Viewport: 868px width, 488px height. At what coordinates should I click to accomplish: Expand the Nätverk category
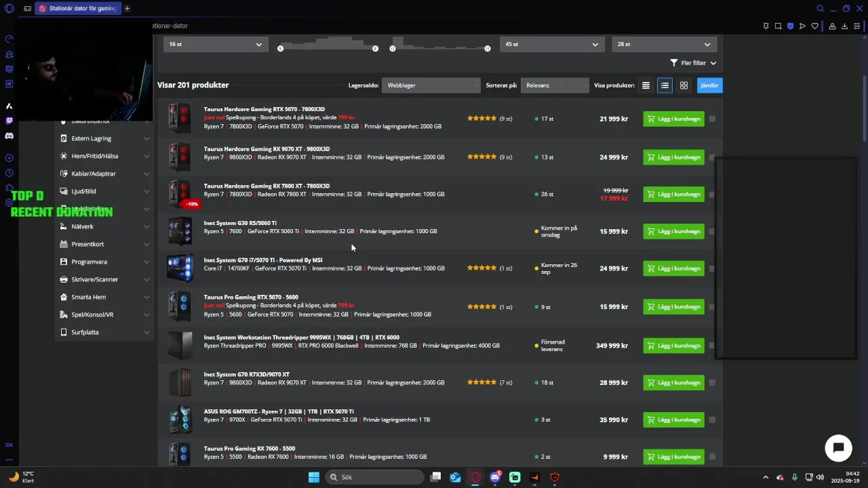146,226
